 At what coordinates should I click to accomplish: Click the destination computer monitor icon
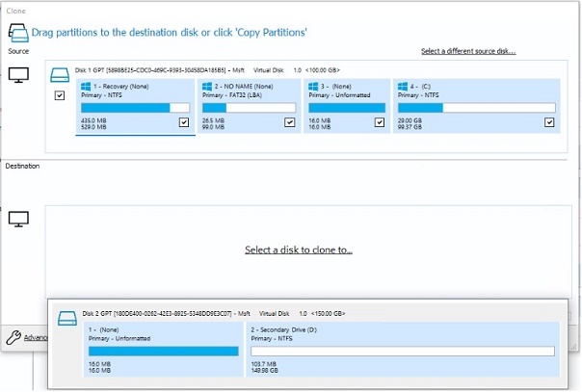17,220
